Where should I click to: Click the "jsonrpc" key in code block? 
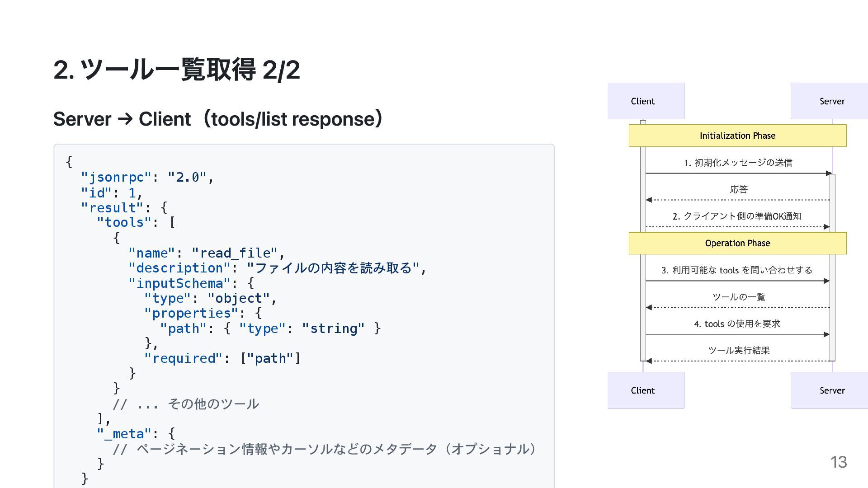(x=116, y=178)
